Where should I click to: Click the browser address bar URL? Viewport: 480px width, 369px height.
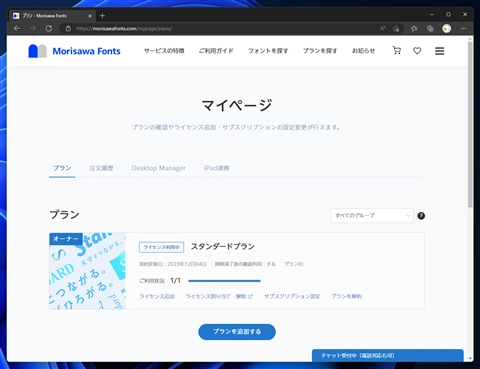(x=124, y=29)
